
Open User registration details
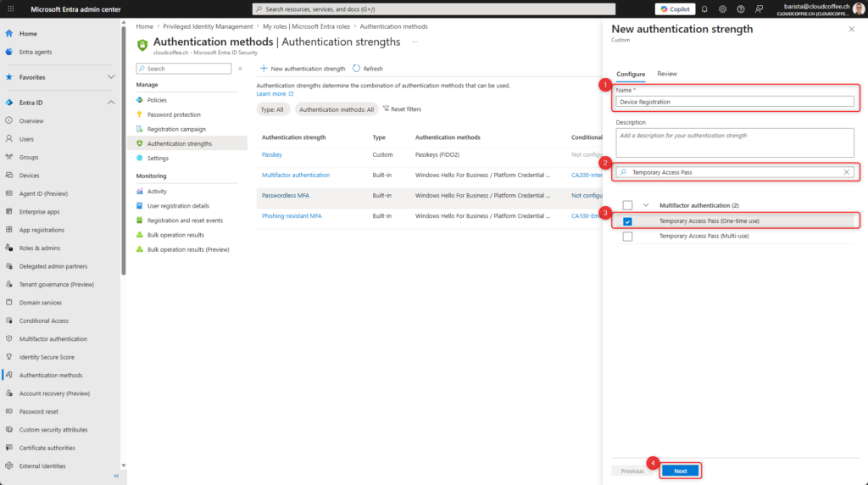(x=178, y=206)
